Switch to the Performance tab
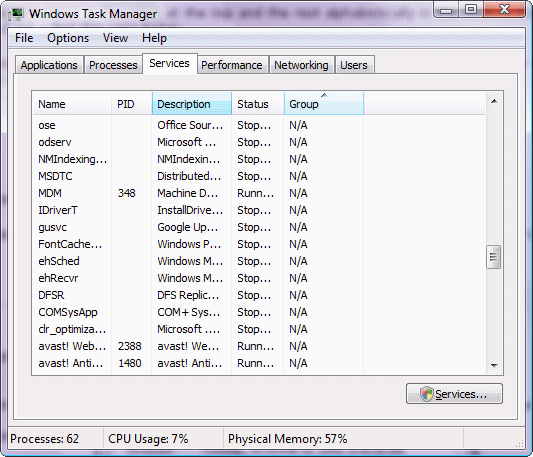The image size is (533, 457). pyautogui.click(x=232, y=65)
